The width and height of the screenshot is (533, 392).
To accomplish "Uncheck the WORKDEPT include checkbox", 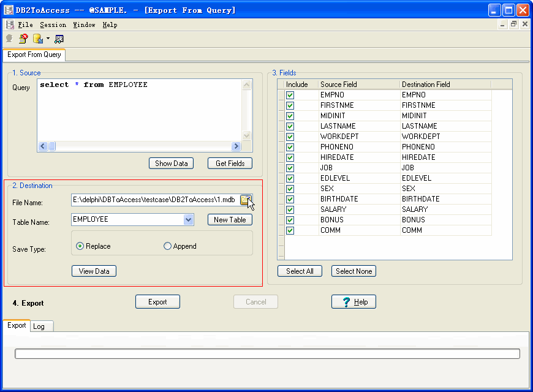I will (x=290, y=137).
